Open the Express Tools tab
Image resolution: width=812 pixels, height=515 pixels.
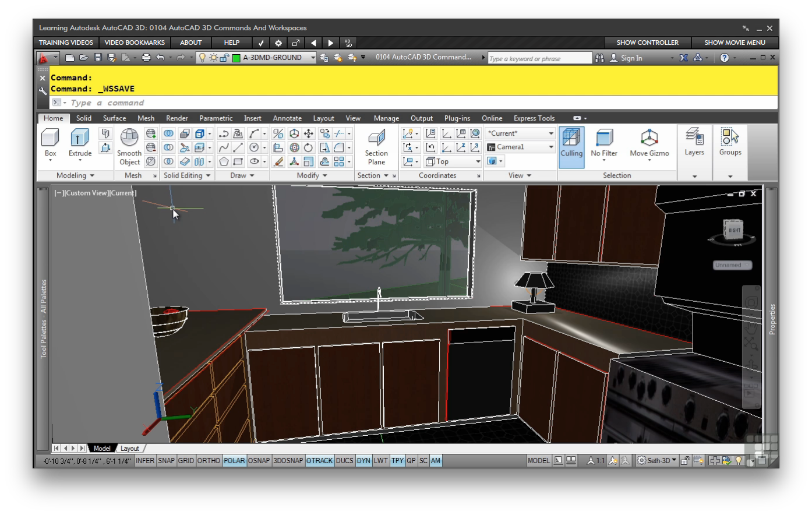534,118
